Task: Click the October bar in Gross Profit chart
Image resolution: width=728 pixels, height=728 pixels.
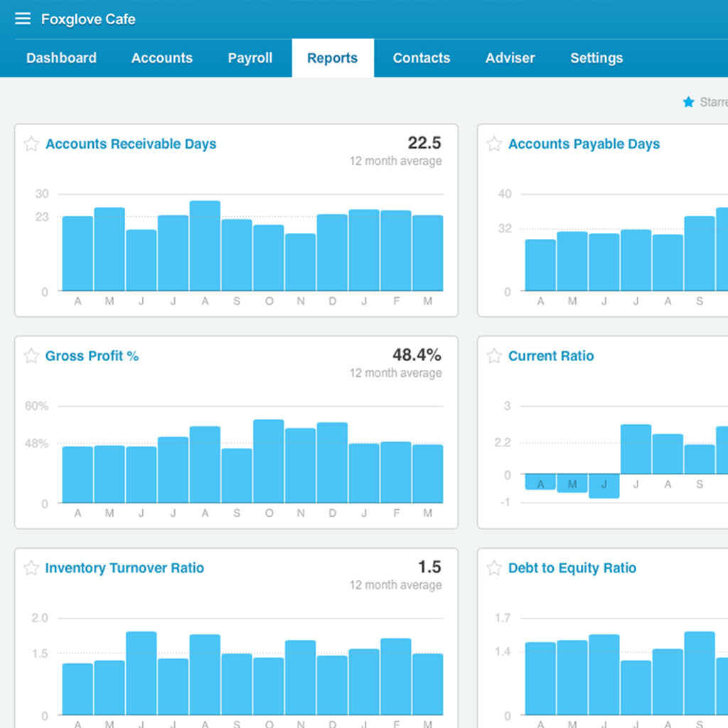Action: [269, 462]
